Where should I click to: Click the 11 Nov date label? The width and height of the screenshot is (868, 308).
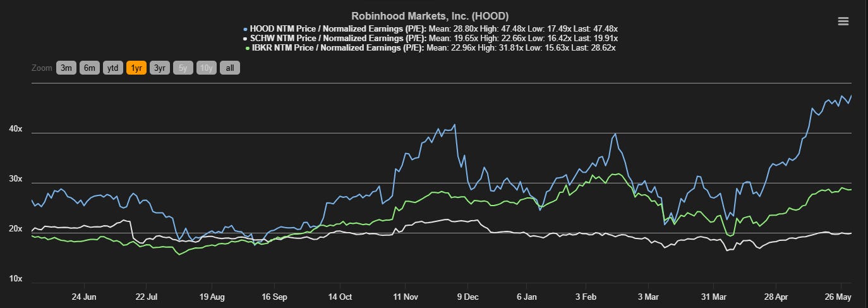(405, 296)
